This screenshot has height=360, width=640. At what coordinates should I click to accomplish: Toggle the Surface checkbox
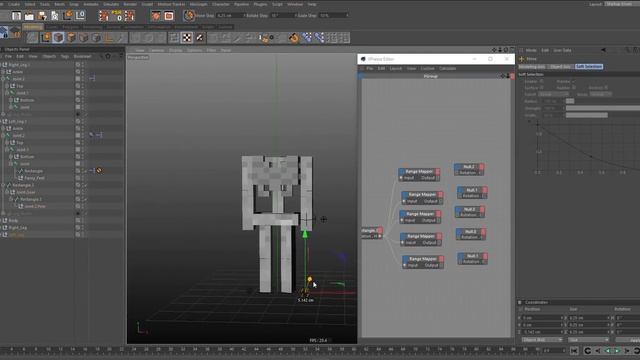click(542, 88)
